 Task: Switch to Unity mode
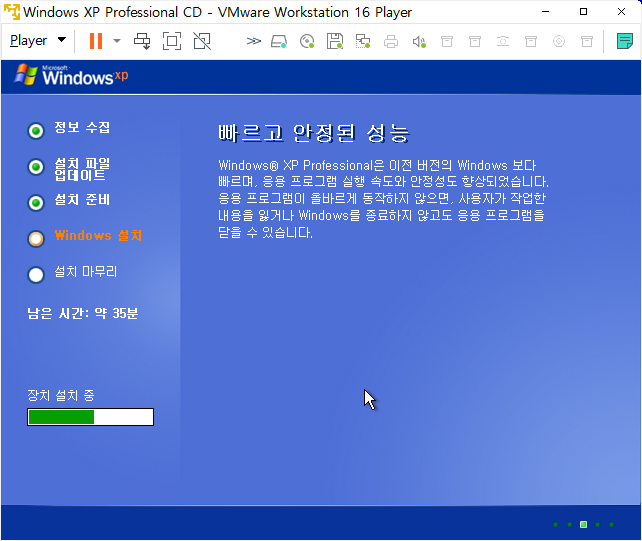tap(202, 41)
